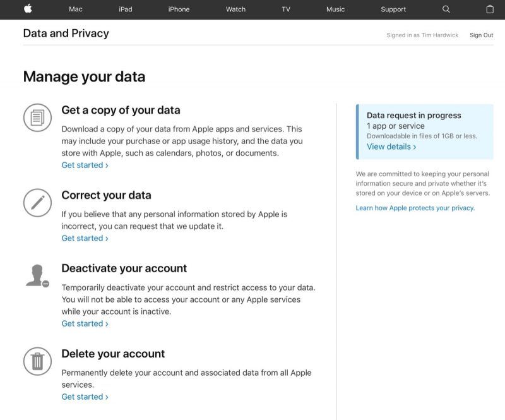Click the Data and Privacy page title

tap(66, 33)
